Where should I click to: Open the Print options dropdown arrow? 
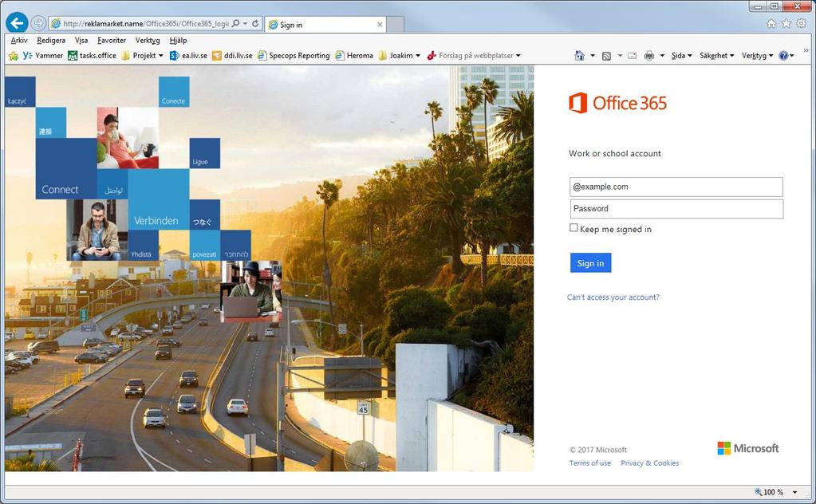click(662, 56)
